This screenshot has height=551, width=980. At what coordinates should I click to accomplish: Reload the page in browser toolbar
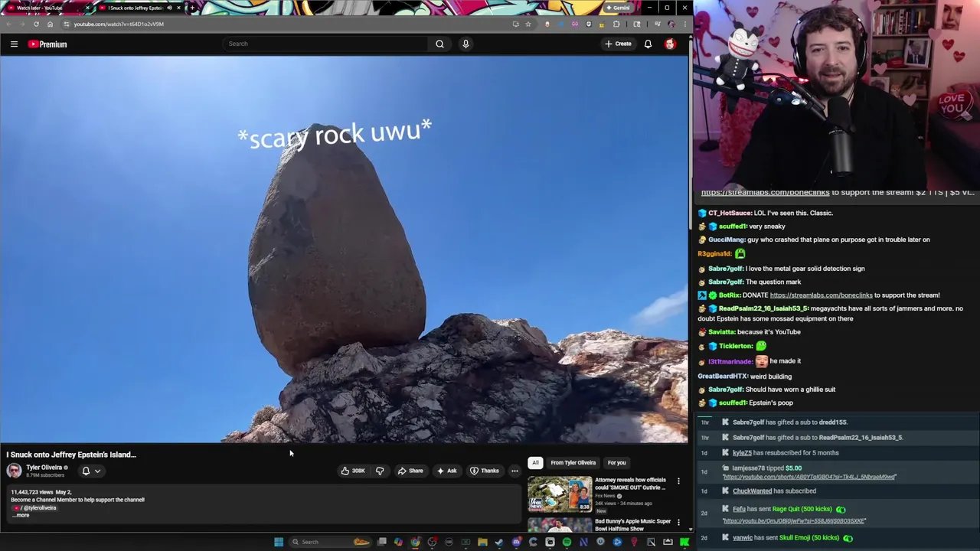pos(36,24)
